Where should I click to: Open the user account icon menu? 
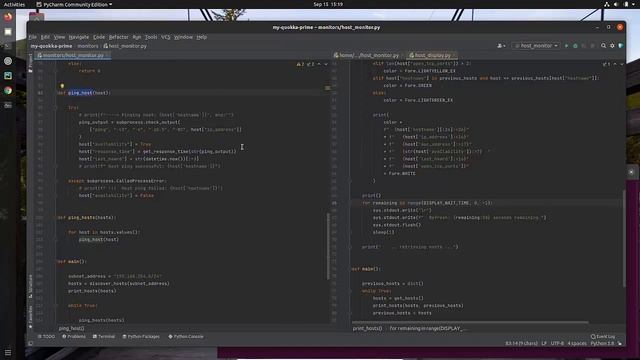(501, 46)
